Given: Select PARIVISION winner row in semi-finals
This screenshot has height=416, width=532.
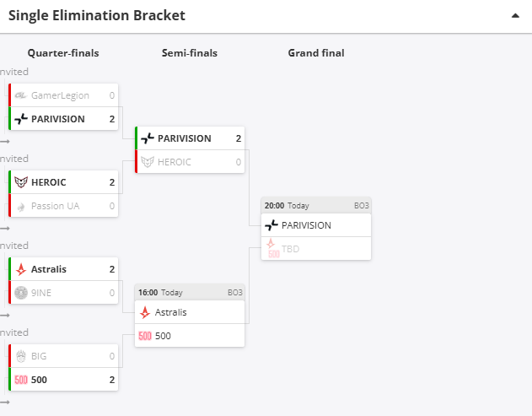Looking at the screenshot, I should [x=190, y=138].
